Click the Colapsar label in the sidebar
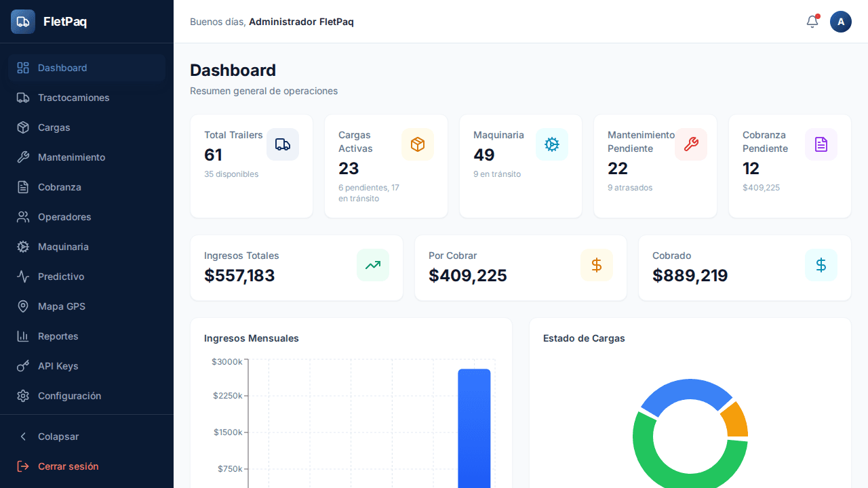Viewport: 868px width, 488px height. [x=58, y=436]
